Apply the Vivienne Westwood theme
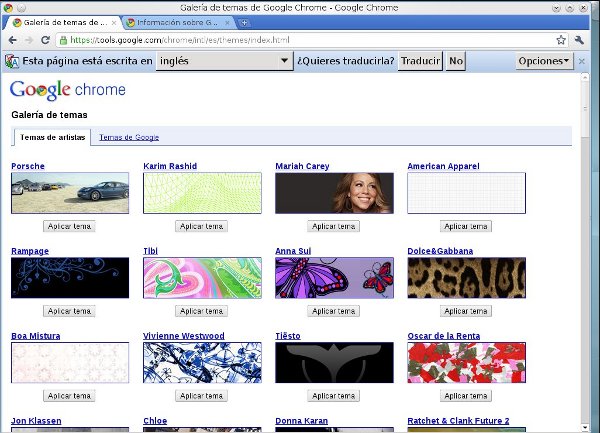This screenshot has width=600, height=433. pyautogui.click(x=201, y=396)
